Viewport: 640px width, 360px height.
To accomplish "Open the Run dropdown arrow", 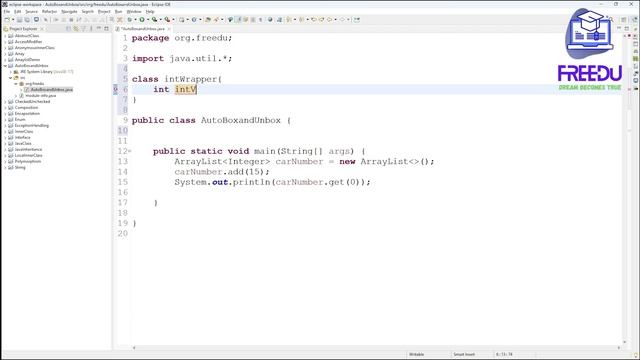I will point(148,20).
